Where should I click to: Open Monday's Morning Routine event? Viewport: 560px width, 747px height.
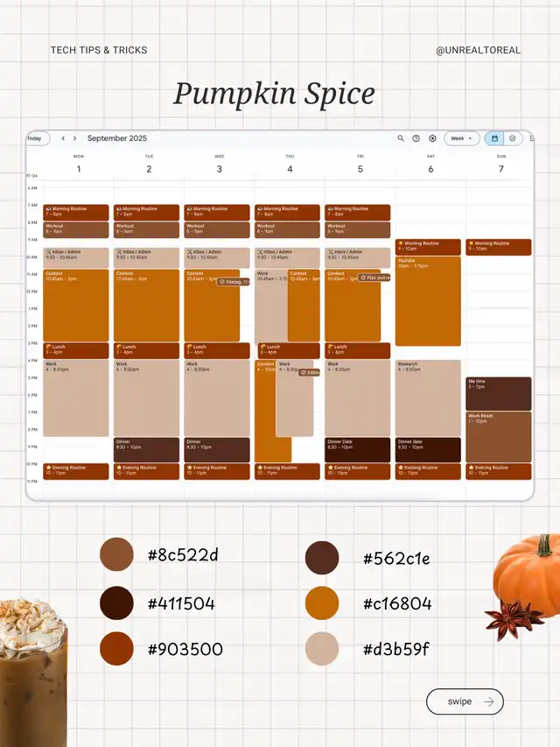pos(76,212)
